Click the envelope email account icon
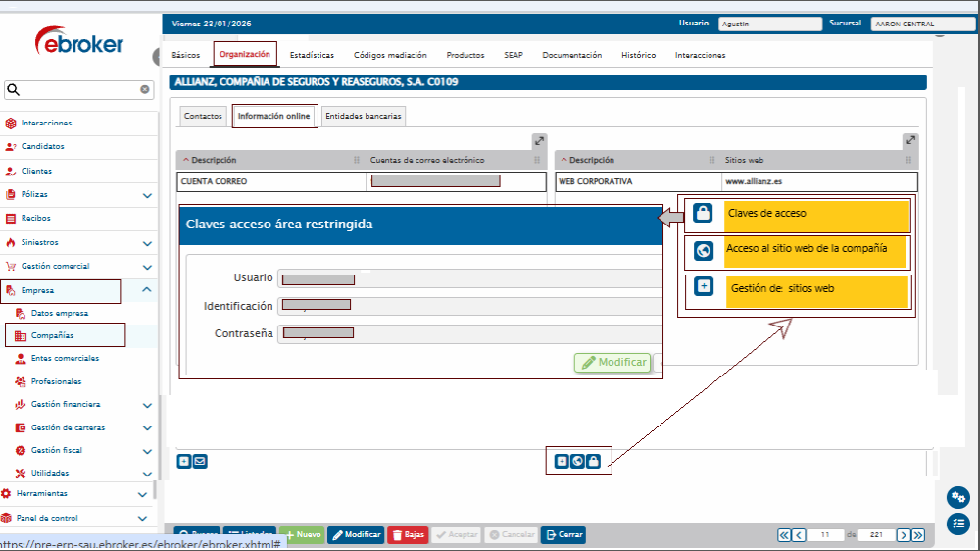The image size is (980, 551). (200, 461)
